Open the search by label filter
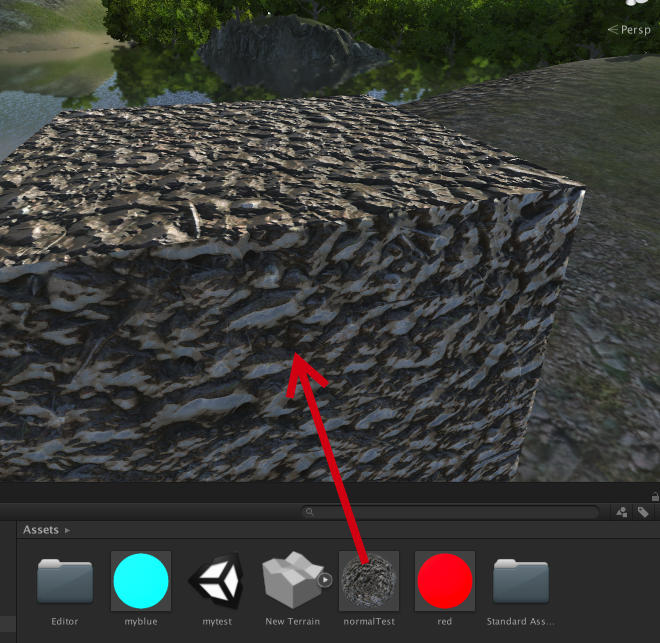This screenshot has width=660, height=643. click(643, 512)
